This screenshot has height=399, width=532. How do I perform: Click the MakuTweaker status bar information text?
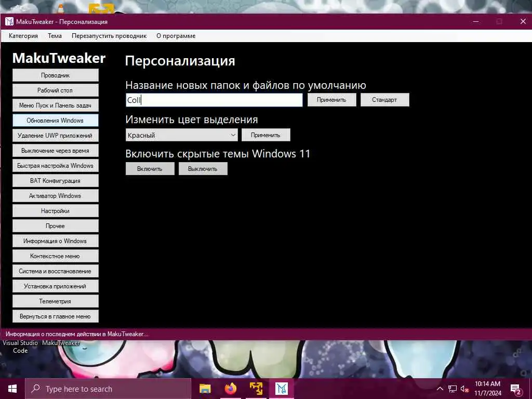77,334
